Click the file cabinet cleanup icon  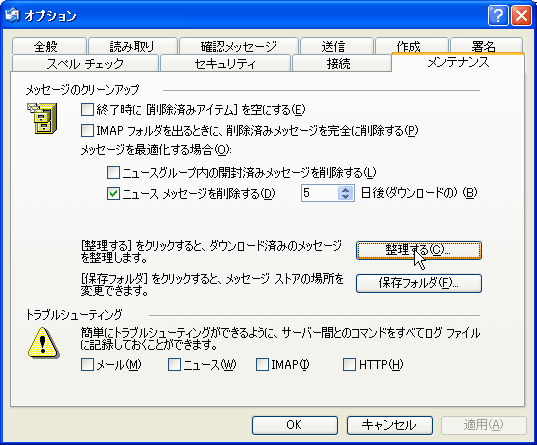pyautogui.click(x=42, y=118)
